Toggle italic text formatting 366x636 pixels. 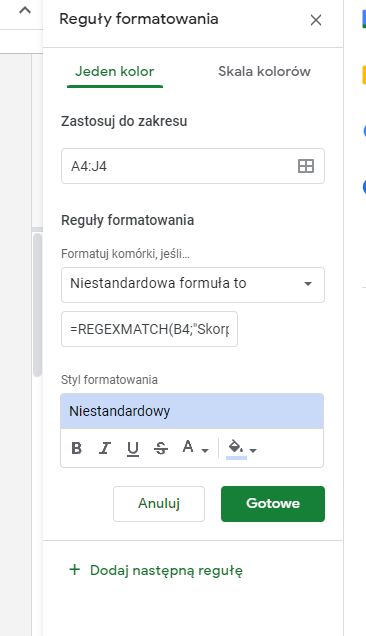point(105,448)
